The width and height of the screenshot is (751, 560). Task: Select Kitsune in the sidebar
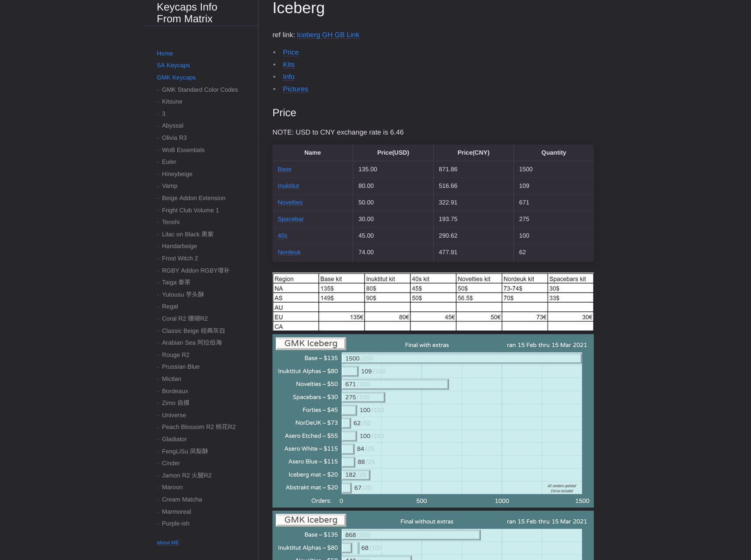pyautogui.click(x=172, y=102)
